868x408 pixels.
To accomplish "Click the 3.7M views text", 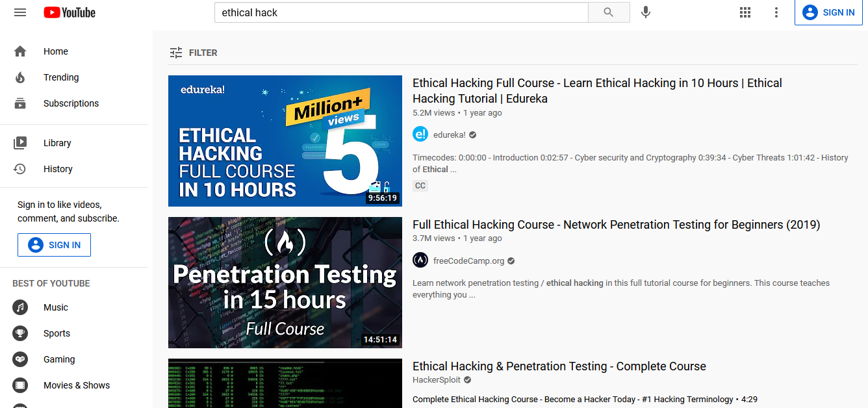I will click(434, 238).
